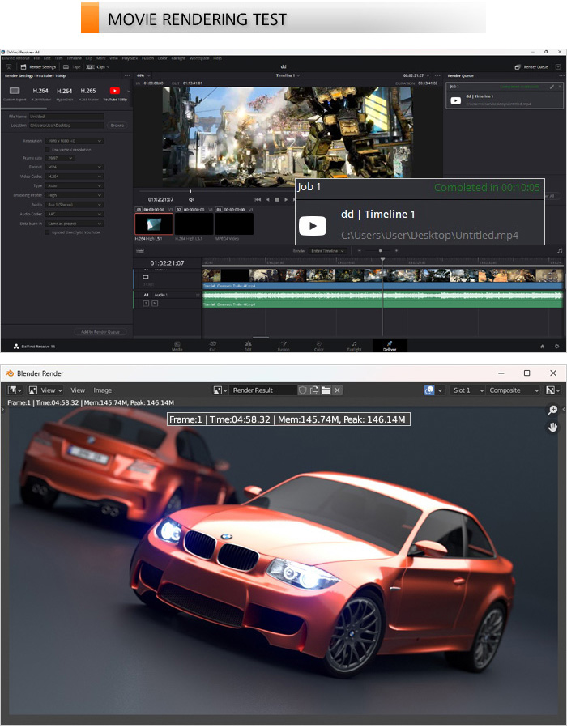Click the Blender editor type icon

[x=15, y=390]
